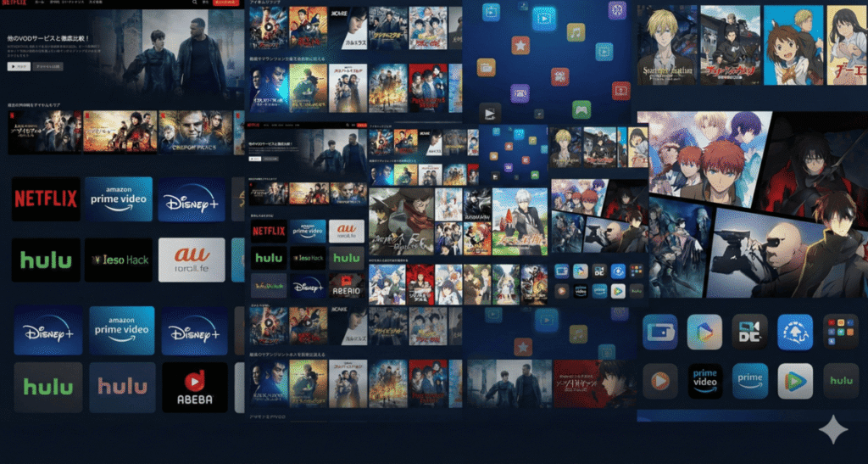The image size is (868, 464).
Task: Open the large Ieso Hack service tile
Action: click(119, 260)
